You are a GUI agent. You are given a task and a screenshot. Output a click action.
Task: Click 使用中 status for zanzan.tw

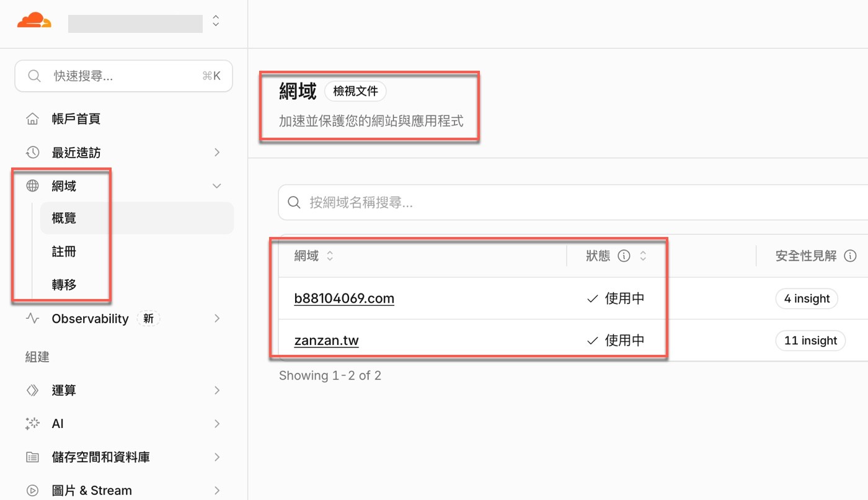[x=616, y=341]
